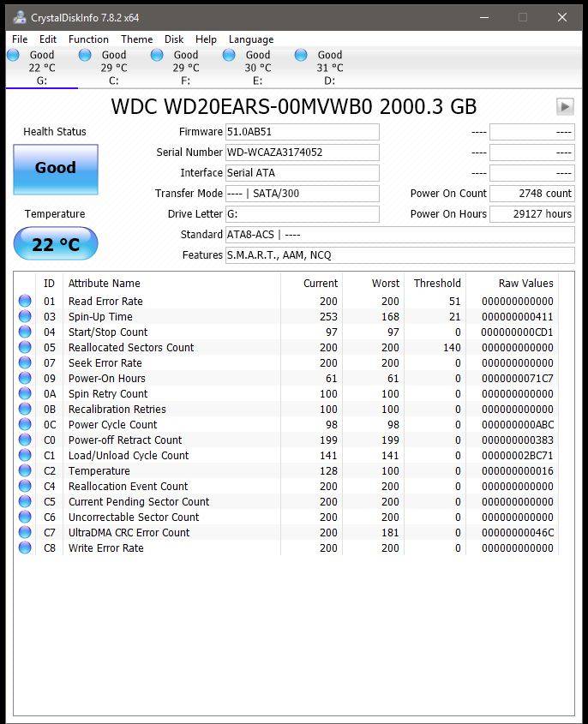Image resolution: width=588 pixels, height=724 pixels.
Task: Click the 22 °C temperature button
Action: (x=56, y=243)
